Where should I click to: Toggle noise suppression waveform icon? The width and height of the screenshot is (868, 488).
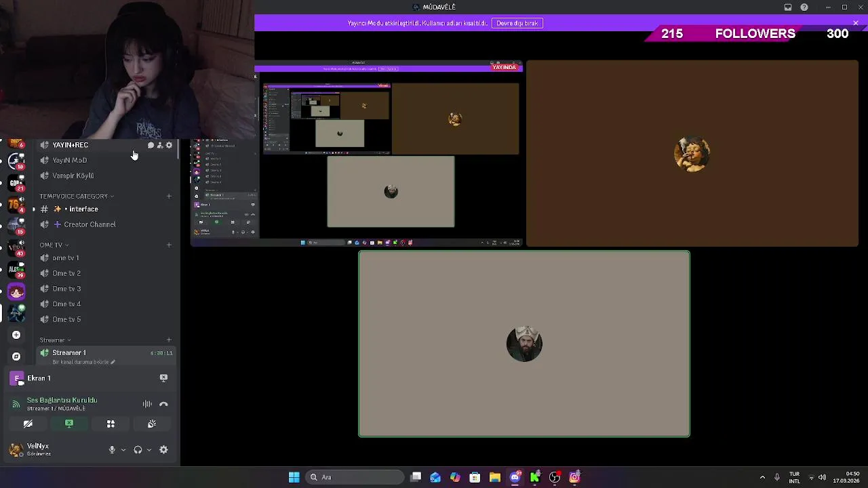click(x=147, y=405)
